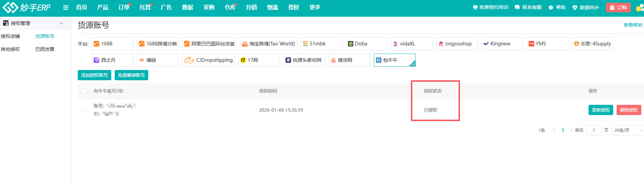
Task: Open the 采购 menu
Action: (x=209, y=7)
